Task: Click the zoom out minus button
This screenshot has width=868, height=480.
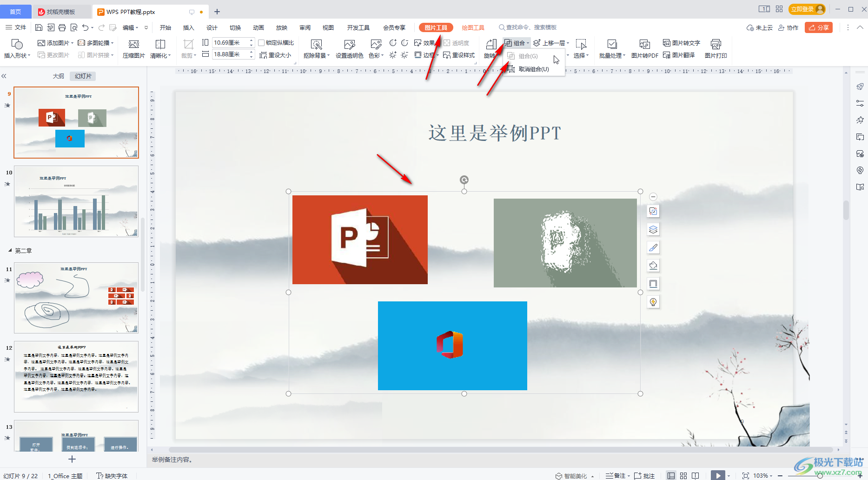Action: click(780, 475)
